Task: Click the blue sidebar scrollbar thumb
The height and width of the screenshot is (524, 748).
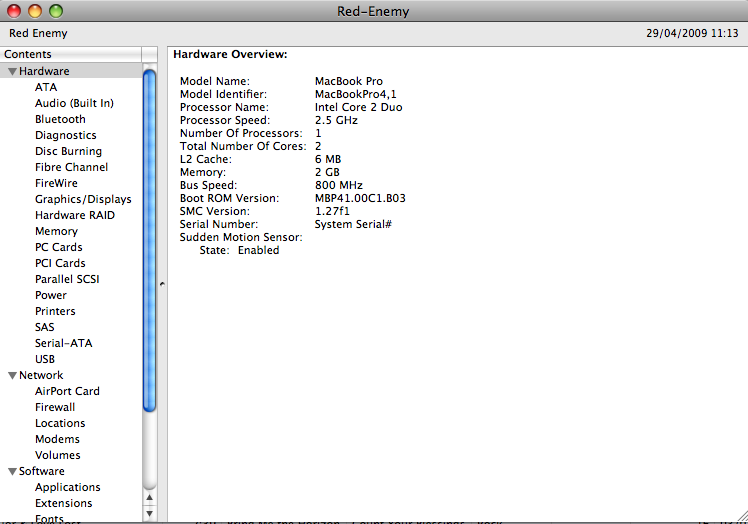Action: (149, 241)
